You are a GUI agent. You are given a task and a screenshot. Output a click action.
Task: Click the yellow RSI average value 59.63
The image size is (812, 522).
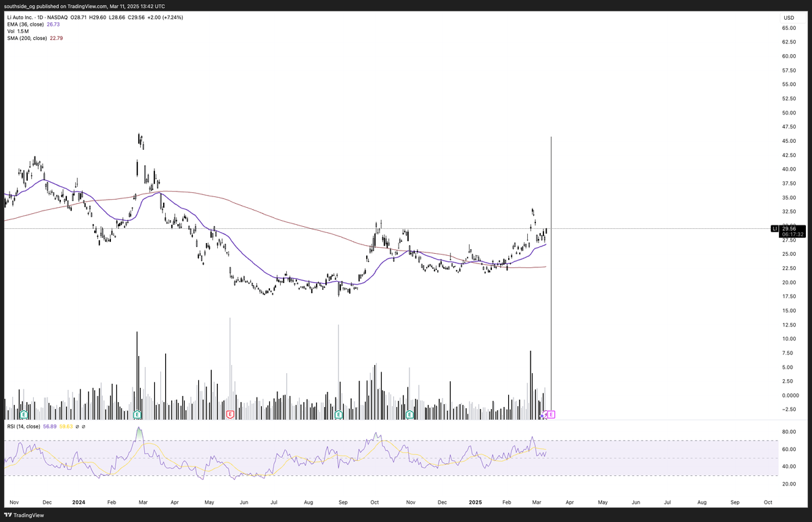click(66, 427)
